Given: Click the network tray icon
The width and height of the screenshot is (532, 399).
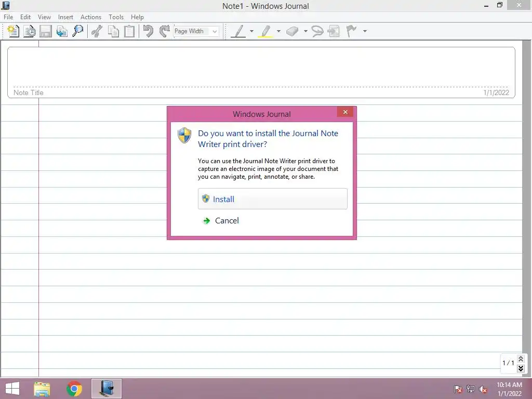Looking at the screenshot, I should [471, 389].
